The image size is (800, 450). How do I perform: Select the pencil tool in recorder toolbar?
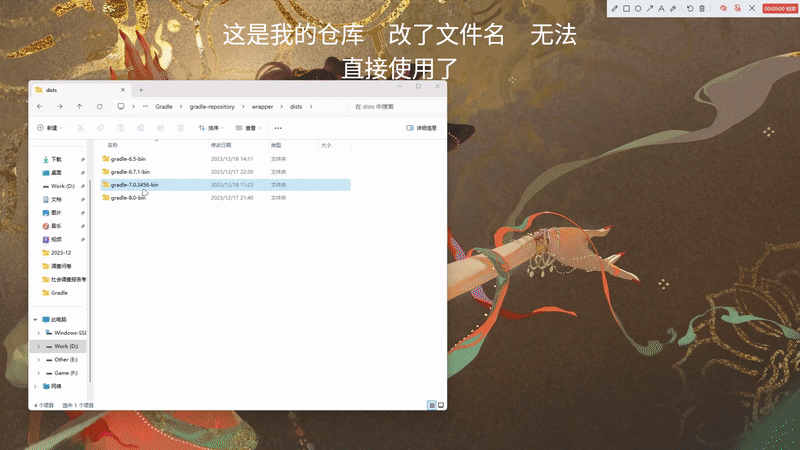pyautogui.click(x=615, y=8)
